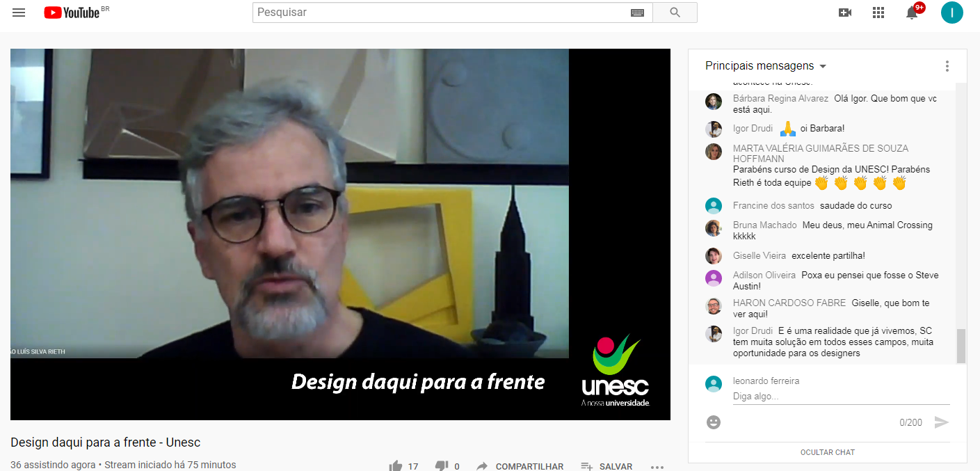Click the Pesquisar search field

(x=442, y=13)
